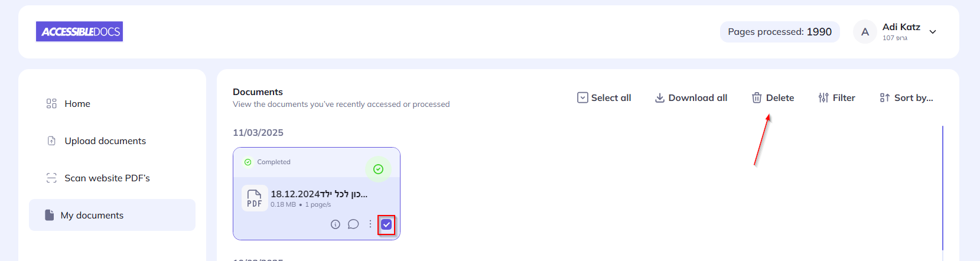Screen dimensions: 980x261
Task: Click the Pages processed counter badge
Action: (780, 32)
